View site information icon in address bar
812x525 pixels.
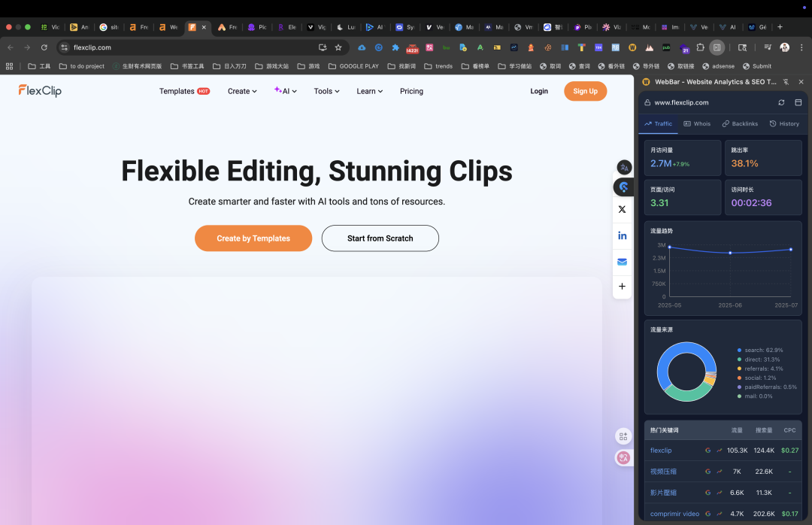tap(64, 47)
